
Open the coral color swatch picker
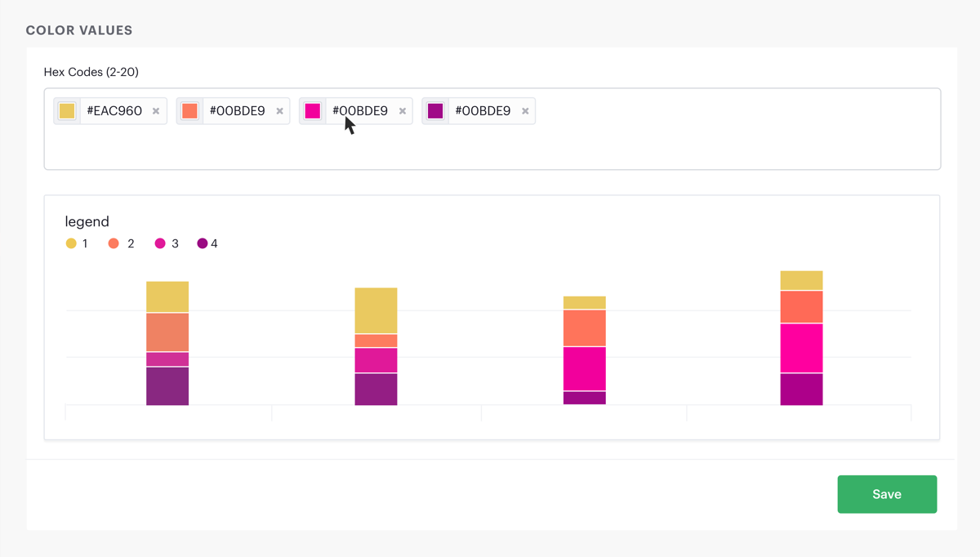coord(190,111)
